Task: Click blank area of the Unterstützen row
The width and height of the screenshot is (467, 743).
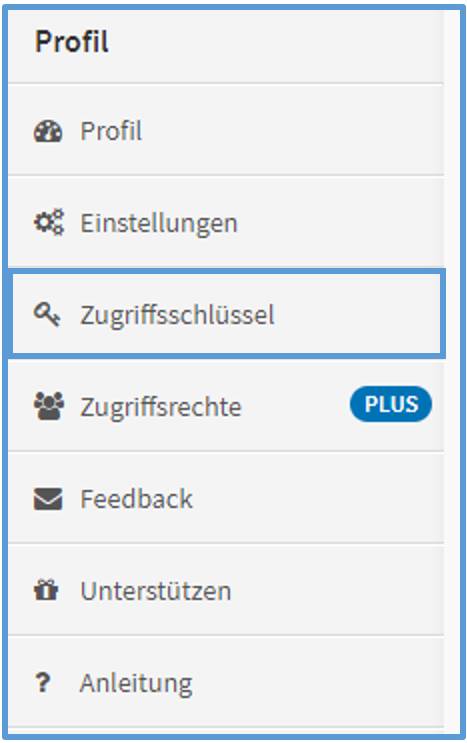Action: [336, 590]
